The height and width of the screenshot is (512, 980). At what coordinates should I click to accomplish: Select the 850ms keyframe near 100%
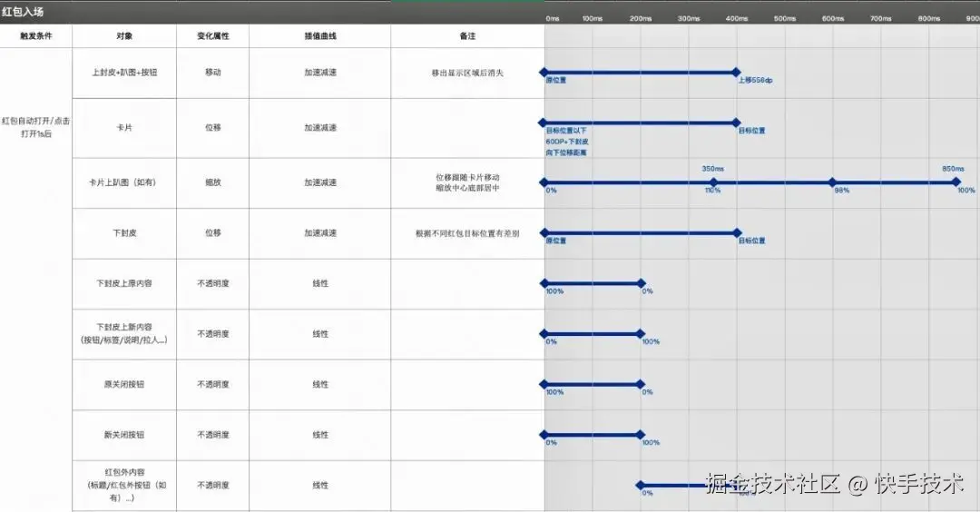point(955,182)
